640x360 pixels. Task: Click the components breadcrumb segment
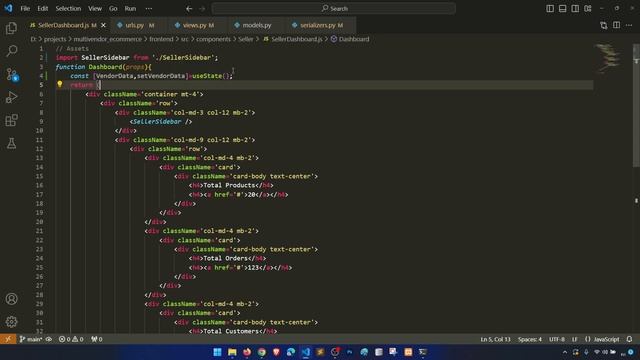click(x=213, y=39)
